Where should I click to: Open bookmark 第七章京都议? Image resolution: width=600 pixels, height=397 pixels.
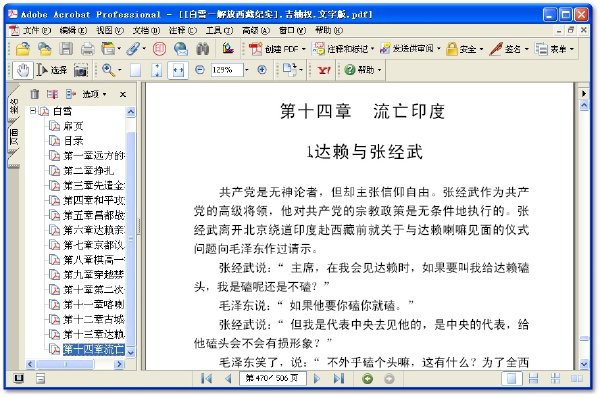click(x=94, y=245)
